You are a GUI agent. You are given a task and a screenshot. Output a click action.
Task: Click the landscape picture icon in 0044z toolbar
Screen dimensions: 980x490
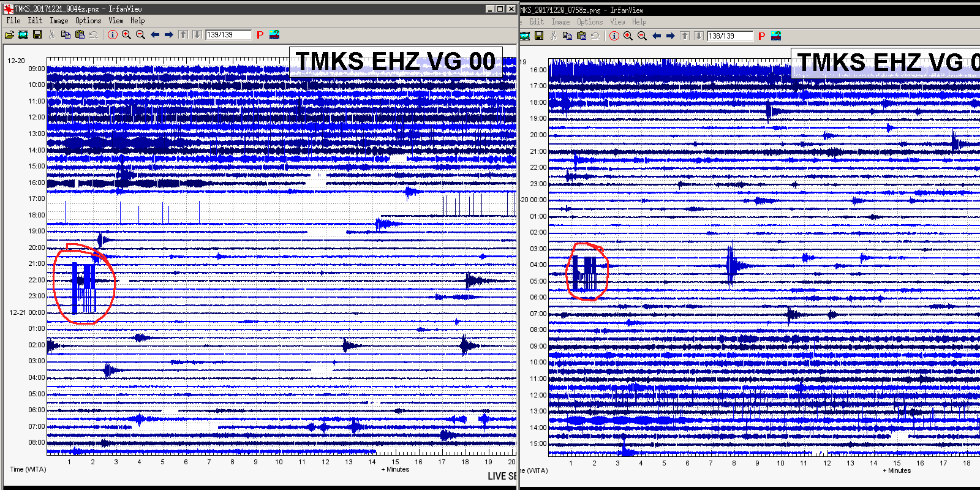tap(274, 35)
